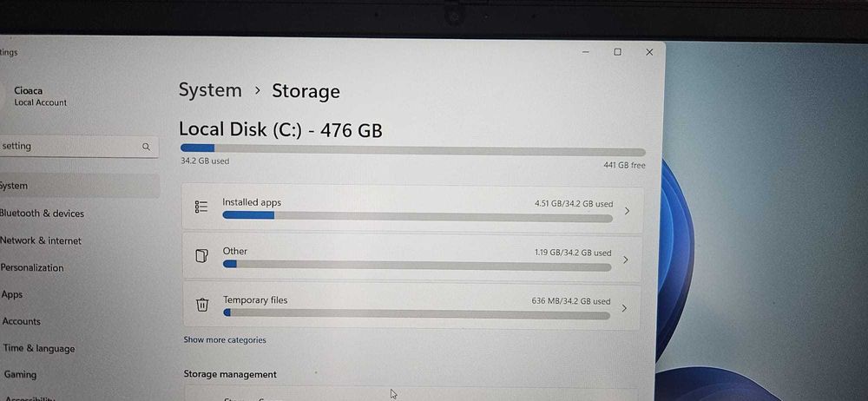This screenshot has width=868, height=401.
Task: Expand Installed apps chevron arrow
Action: pyautogui.click(x=627, y=211)
